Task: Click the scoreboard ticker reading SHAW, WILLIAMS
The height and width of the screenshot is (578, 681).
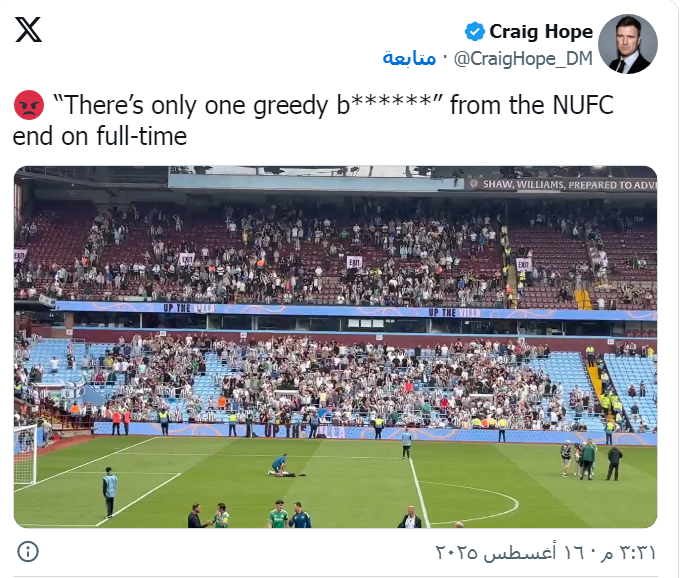Action: pos(563,185)
